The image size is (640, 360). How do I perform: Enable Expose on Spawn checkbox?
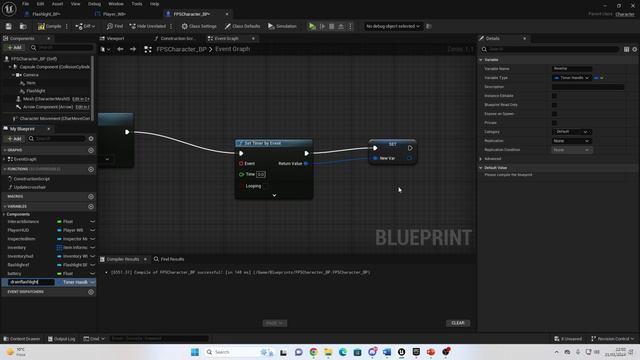[554, 114]
